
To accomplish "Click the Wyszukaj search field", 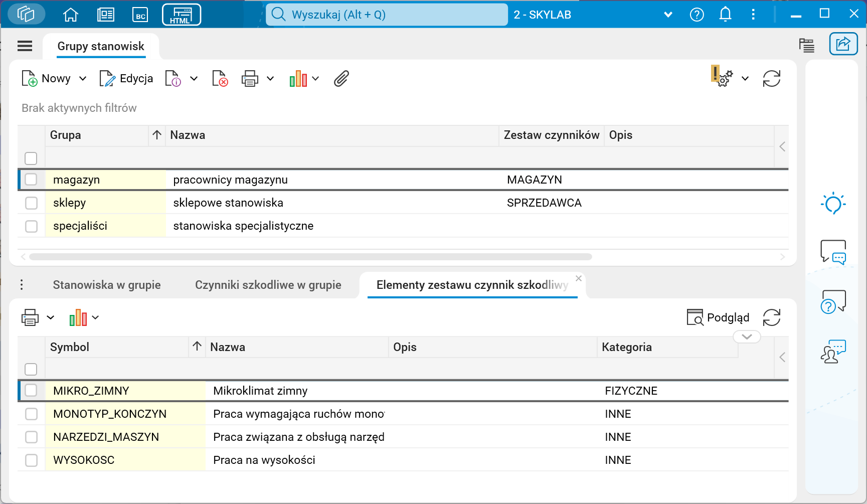I will click(386, 15).
